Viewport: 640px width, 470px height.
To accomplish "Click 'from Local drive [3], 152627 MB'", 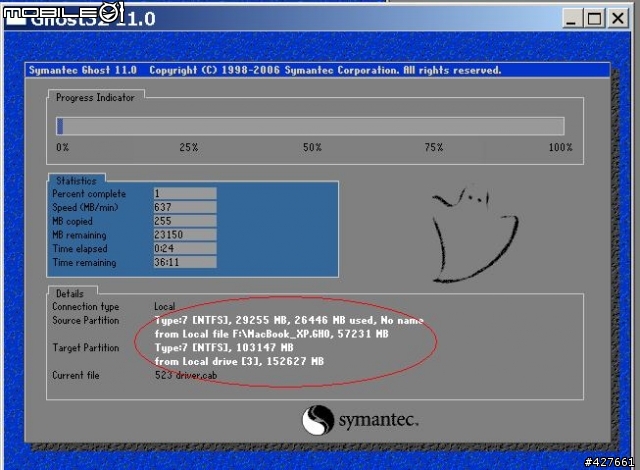I will tap(239, 361).
